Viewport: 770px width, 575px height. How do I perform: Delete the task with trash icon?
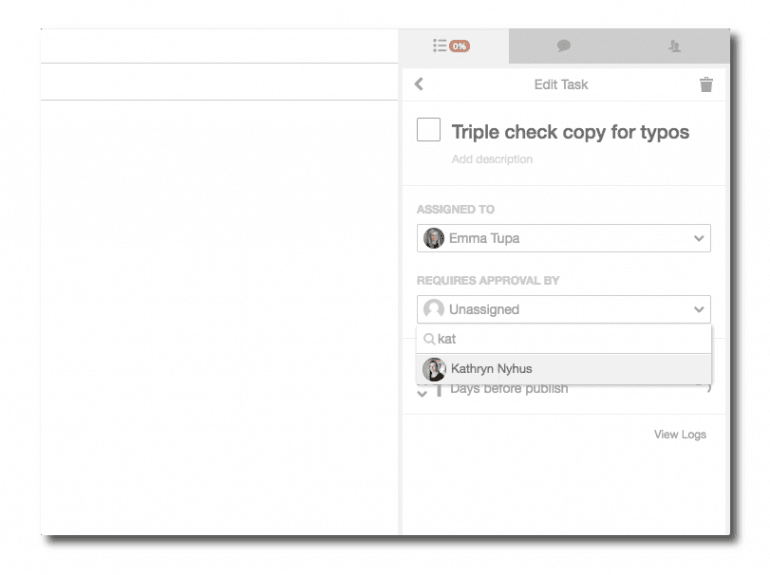coord(706,85)
